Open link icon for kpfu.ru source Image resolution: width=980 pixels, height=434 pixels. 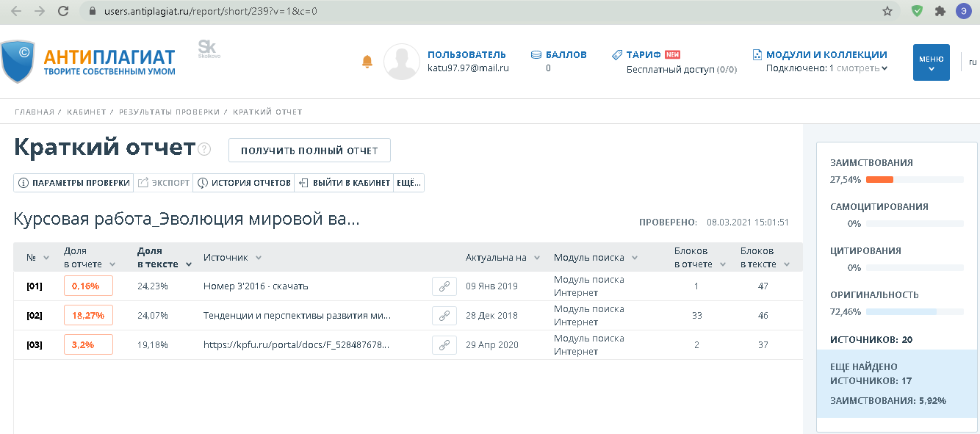click(x=444, y=345)
